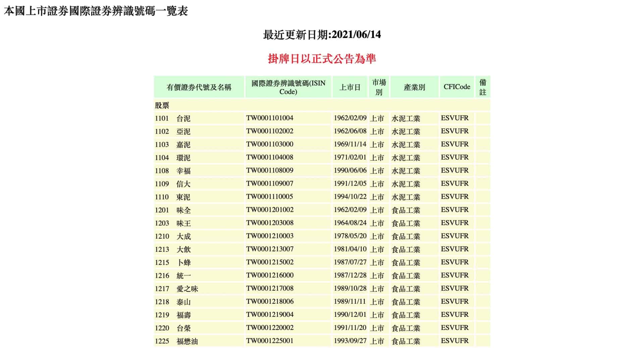Click listing date 1993/09/27

pyautogui.click(x=350, y=341)
